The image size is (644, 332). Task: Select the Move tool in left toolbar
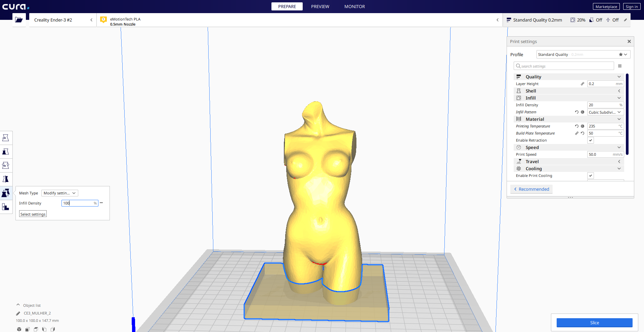6,138
